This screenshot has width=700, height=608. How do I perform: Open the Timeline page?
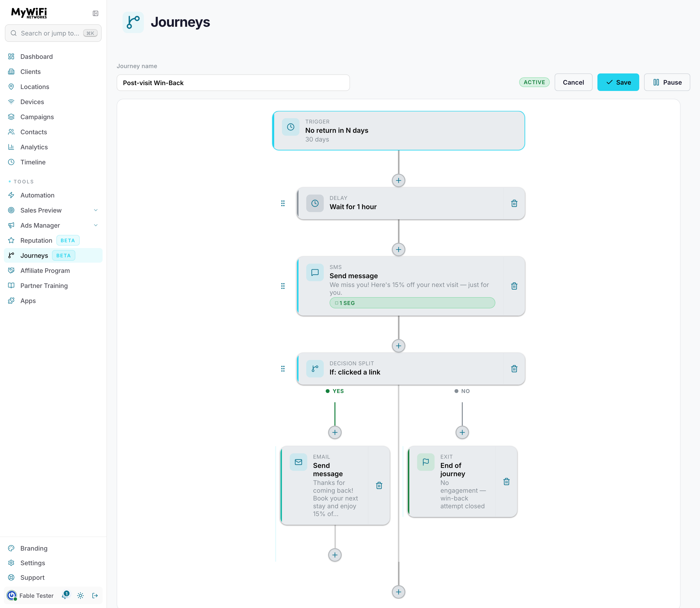pos(53,162)
